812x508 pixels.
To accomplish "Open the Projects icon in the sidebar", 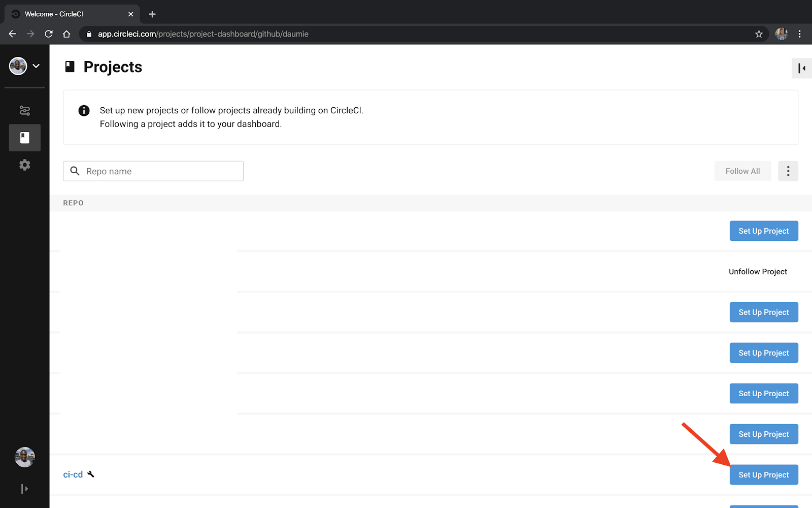I will click(24, 137).
